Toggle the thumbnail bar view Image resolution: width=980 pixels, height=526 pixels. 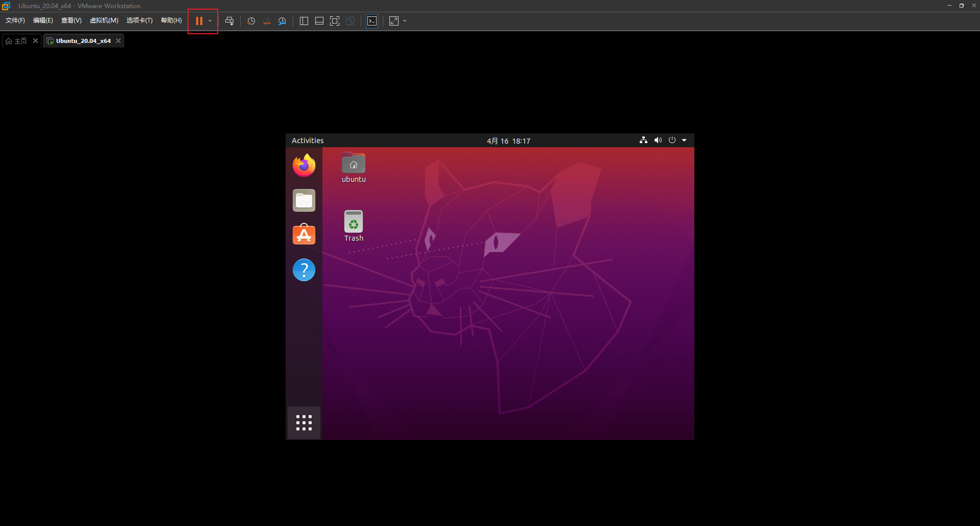click(319, 21)
